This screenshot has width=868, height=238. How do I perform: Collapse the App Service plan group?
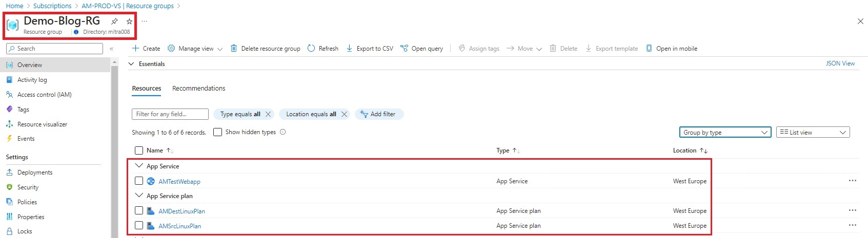pos(138,196)
